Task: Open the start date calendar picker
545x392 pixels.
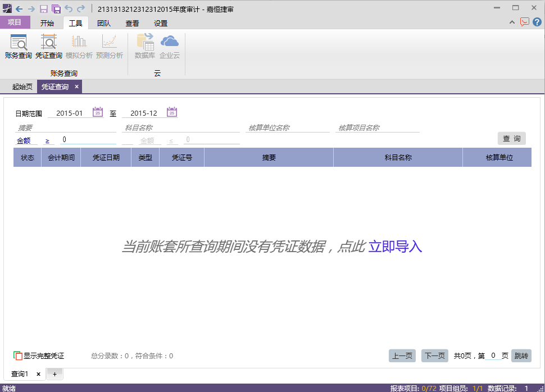Action: click(x=98, y=112)
